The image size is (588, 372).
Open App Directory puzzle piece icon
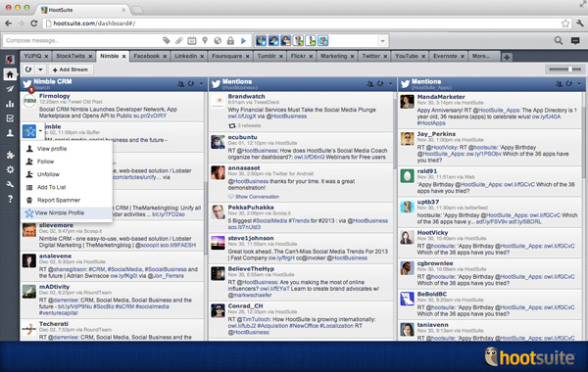coord(10,155)
